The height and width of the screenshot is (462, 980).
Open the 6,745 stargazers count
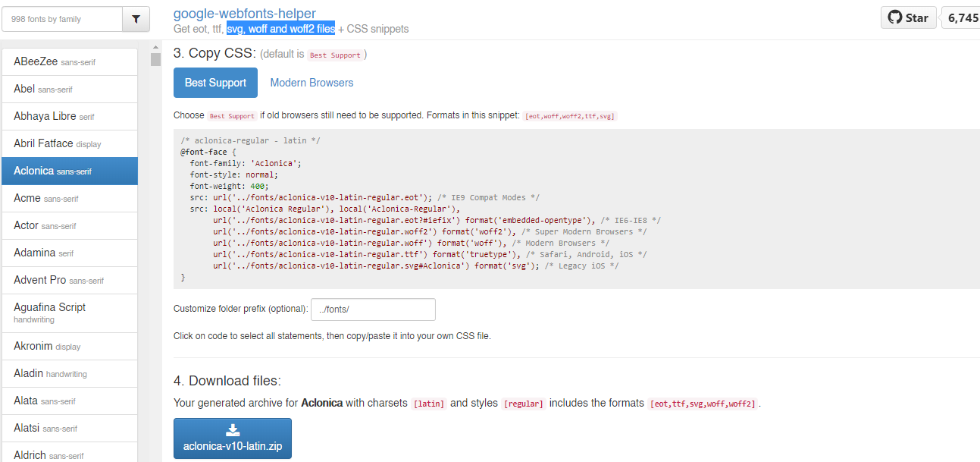[963, 17]
